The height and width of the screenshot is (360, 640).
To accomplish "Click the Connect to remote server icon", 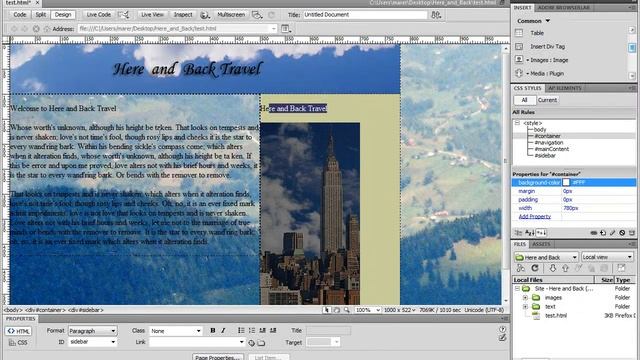I will 520,268.
